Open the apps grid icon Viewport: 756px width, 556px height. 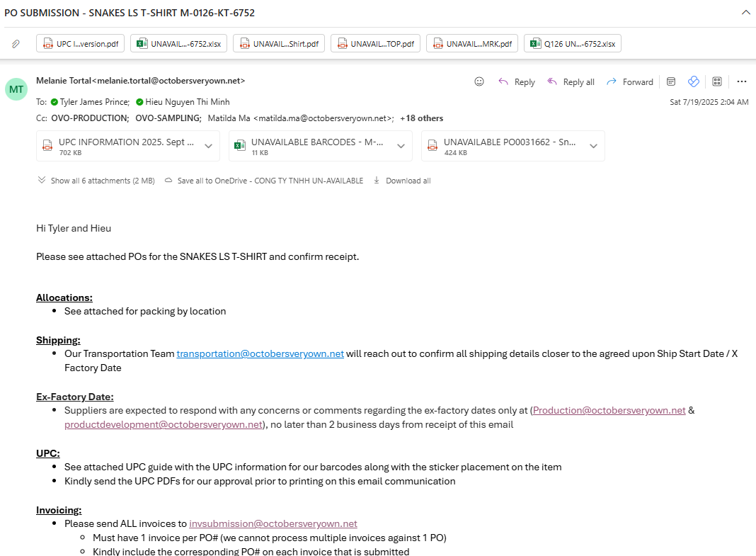(x=717, y=81)
